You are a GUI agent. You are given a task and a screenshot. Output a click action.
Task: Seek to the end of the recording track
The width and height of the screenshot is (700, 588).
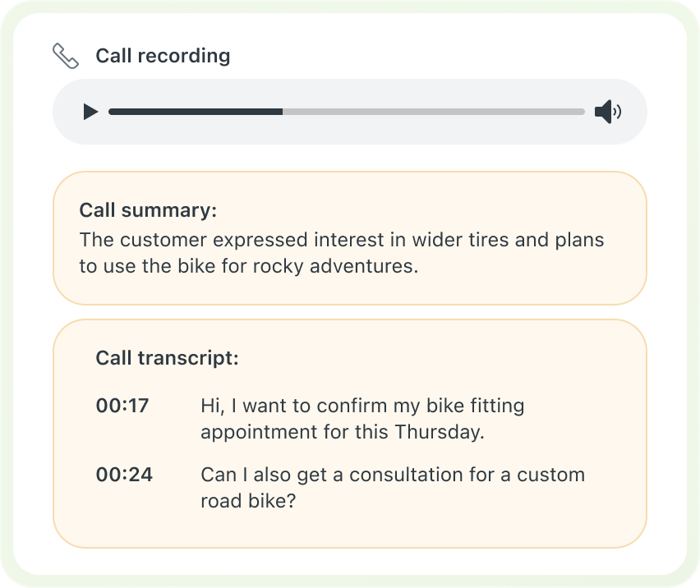[579, 112]
